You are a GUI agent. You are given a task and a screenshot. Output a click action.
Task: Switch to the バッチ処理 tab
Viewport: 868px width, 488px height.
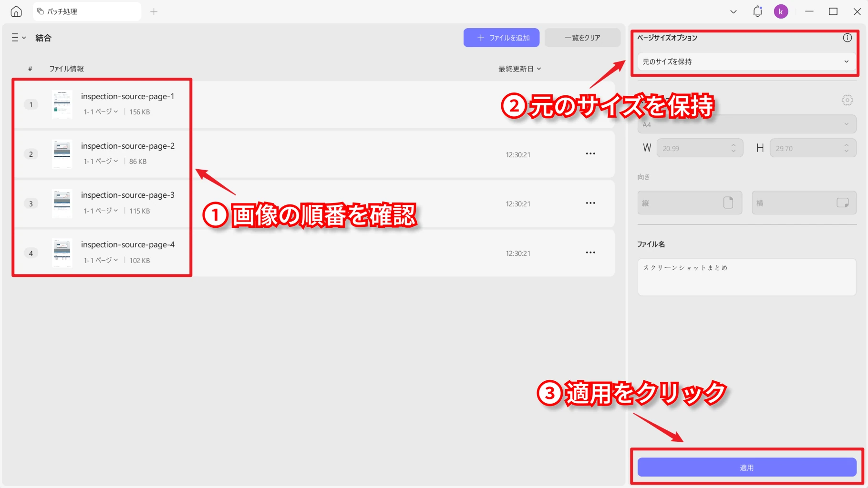click(87, 11)
